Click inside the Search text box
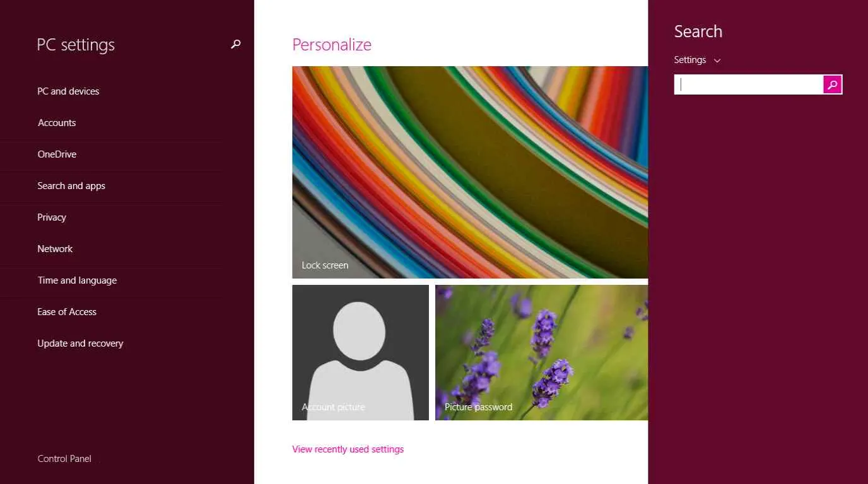868x484 pixels. 749,84
